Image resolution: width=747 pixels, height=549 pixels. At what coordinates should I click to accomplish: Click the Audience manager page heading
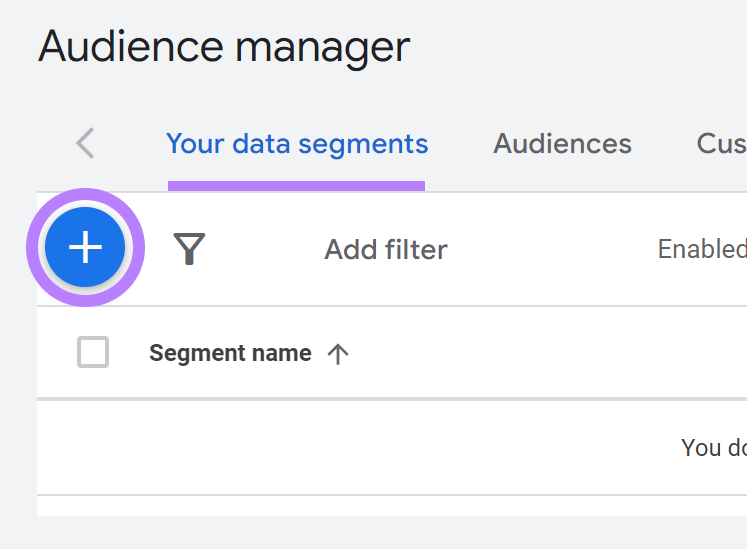coord(224,47)
